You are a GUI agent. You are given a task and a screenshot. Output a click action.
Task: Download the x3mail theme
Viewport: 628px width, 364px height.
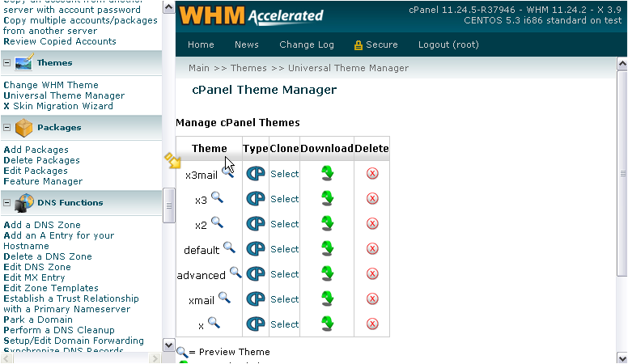tap(327, 173)
